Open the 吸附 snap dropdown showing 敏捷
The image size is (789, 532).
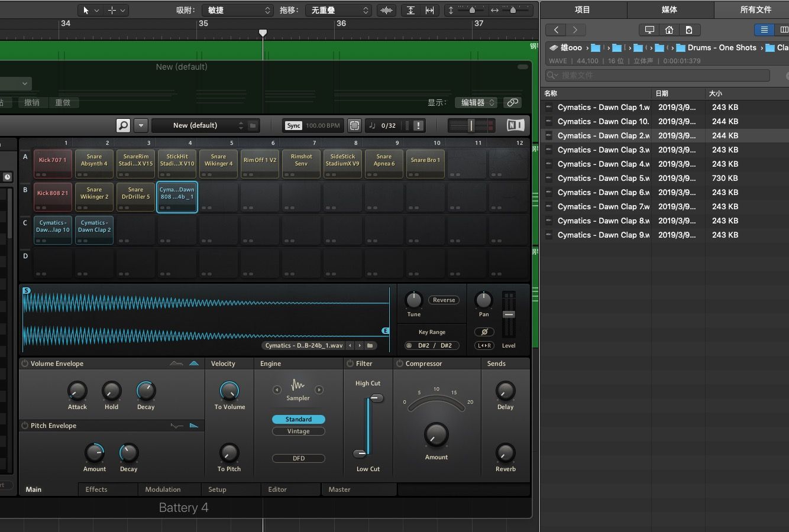(x=237, y=10)
